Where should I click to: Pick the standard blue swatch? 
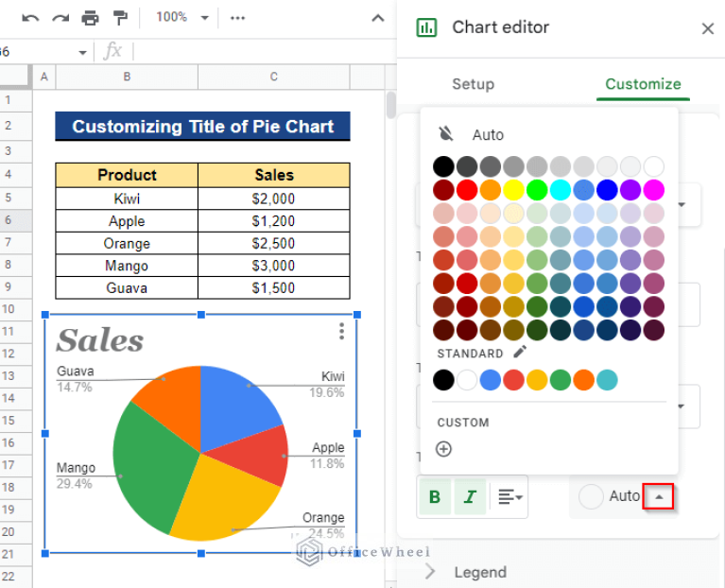[x=491, y=380]
